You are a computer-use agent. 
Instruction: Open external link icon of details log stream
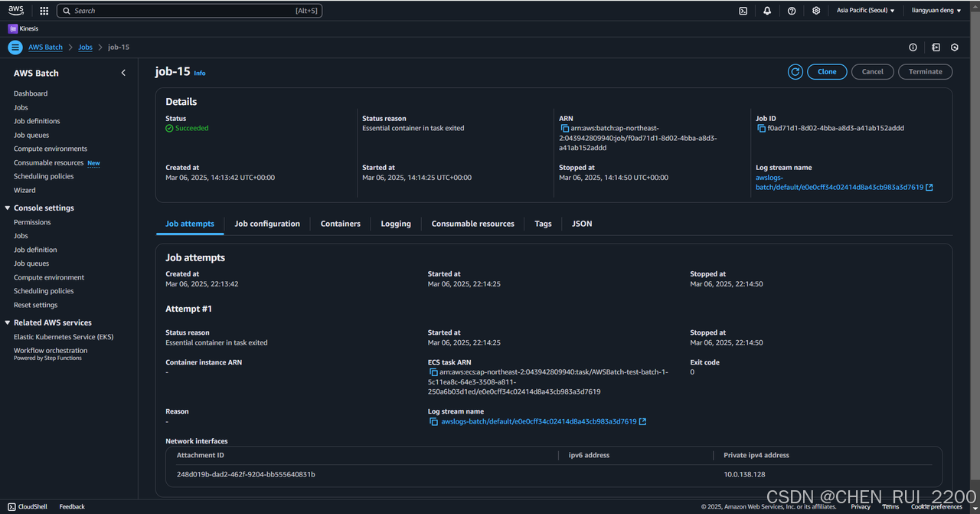(929, 187)
